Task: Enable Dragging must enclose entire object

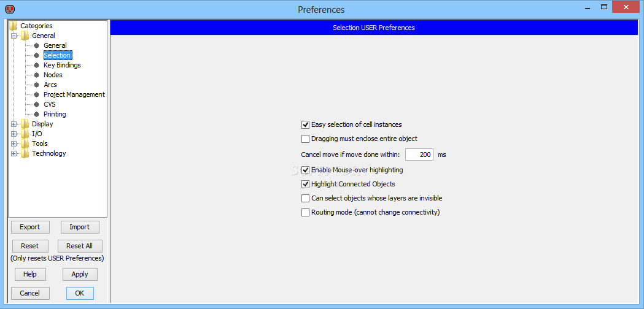Action: (x=305, y=139)
